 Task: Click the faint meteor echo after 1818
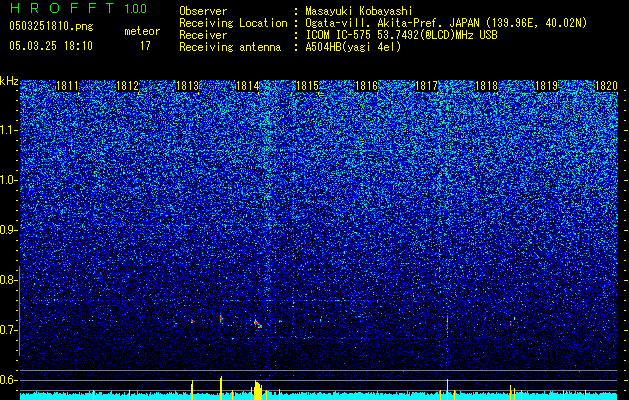[512, 321]
